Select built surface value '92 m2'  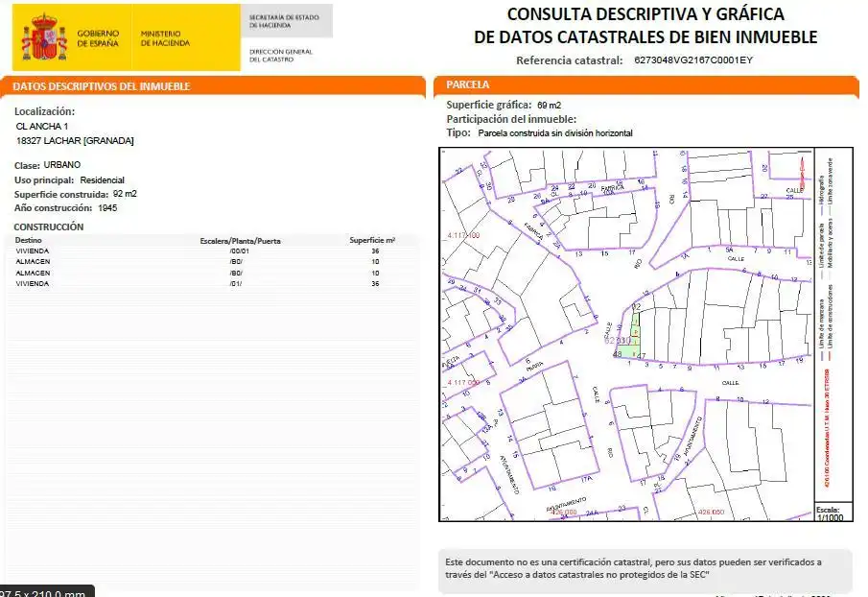pyautogui.click(x=125, y=194)
